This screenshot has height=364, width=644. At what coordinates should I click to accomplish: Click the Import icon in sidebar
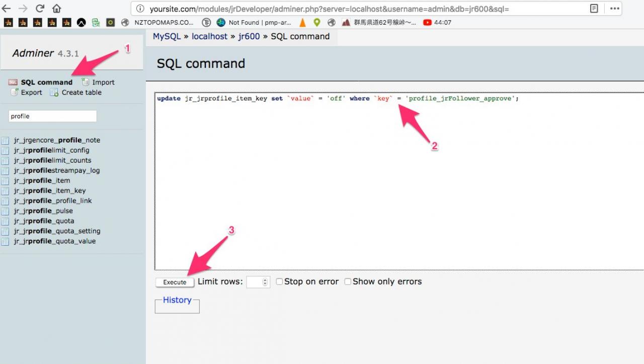[x=86, y=82]
